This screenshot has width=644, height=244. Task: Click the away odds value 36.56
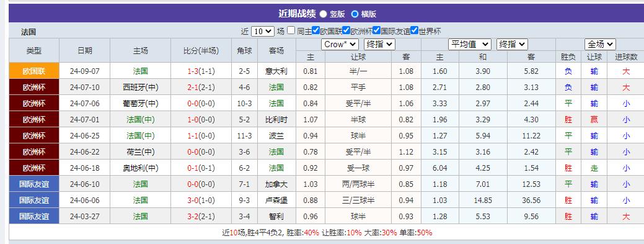(531, 201)
